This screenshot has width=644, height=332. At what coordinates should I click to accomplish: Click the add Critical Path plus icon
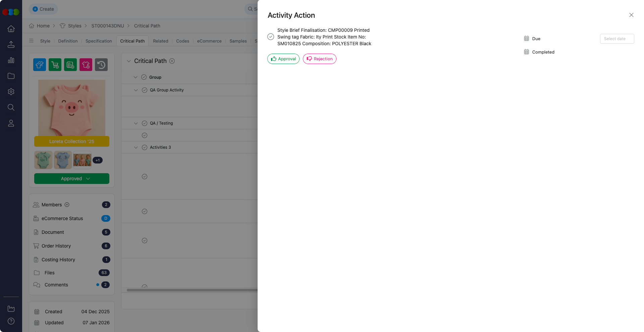click(x=172, y=61)
